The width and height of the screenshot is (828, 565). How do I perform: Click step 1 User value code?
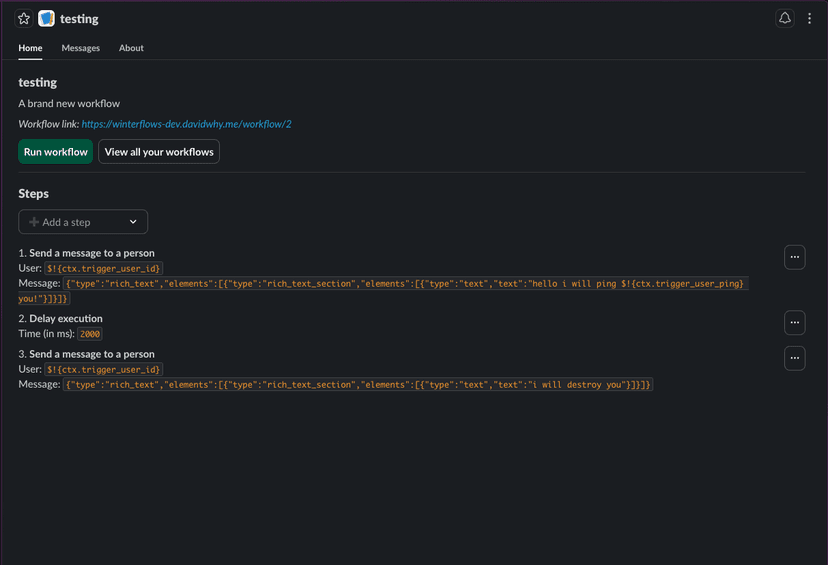103,268
